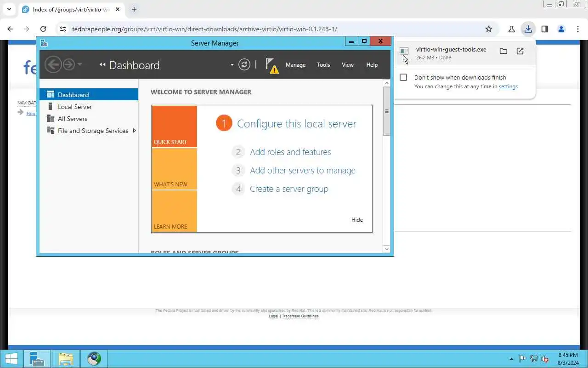View site information icon in address bar
The height and width of the screenshot is (368, 588).
[63, 29]
